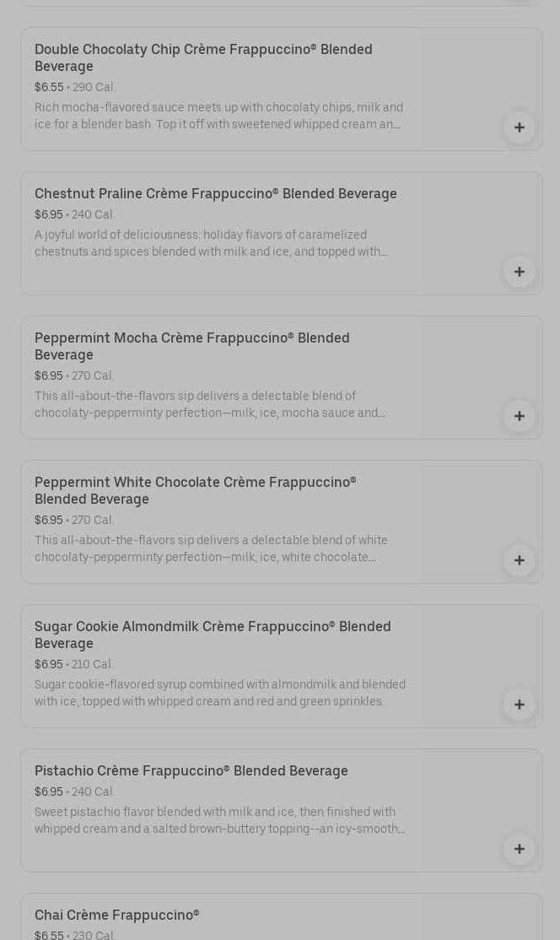Image resolution: width=560 pixels, height=940 pixels.
Task: Click the white chocolate pepperminty perfection description
Action: click(211, 548)
